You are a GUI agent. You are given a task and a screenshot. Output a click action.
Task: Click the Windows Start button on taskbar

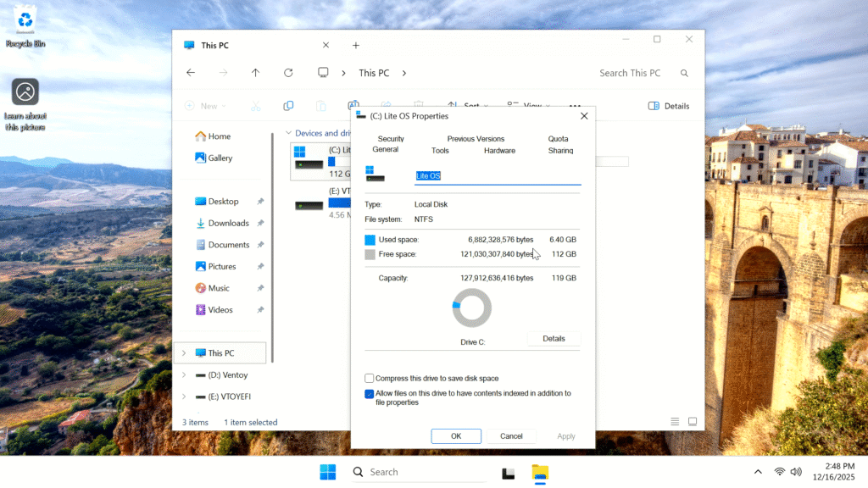point(328,472)
